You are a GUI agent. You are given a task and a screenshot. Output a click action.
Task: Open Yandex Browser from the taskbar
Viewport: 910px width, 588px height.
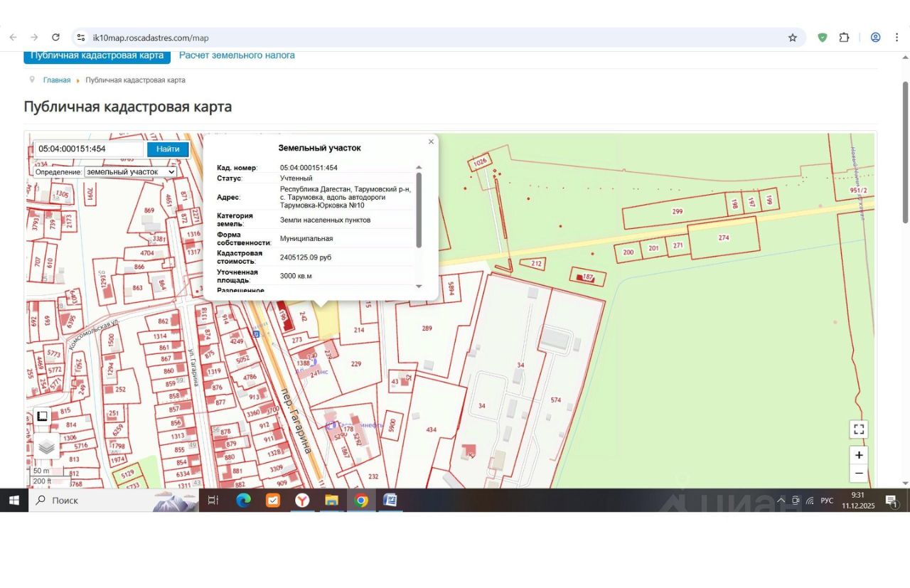click(302, 501)
